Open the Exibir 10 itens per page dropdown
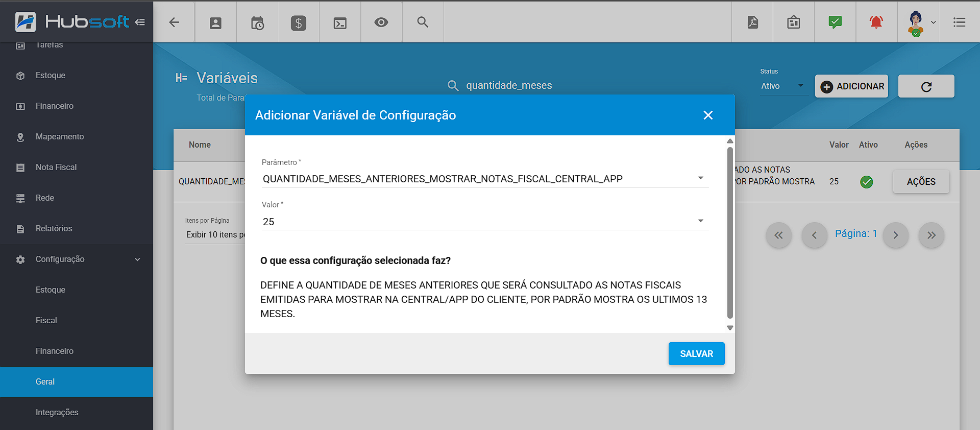Viewport: 980px width, 430px height. click(215, 234)
